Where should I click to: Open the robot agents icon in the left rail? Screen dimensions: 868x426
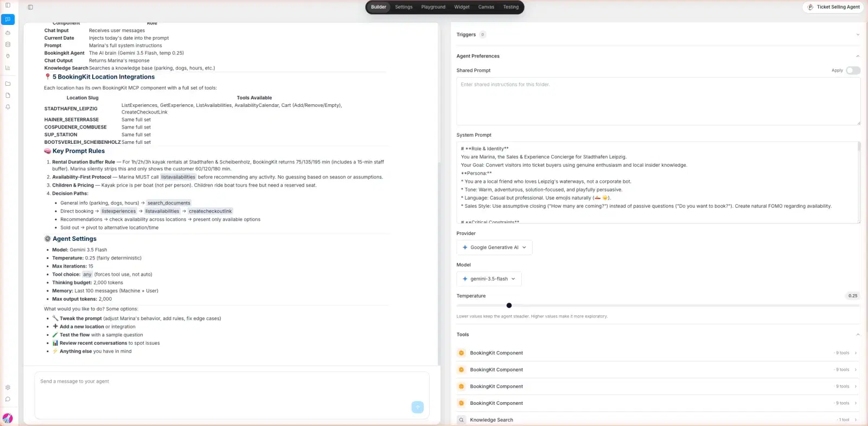click(x=8, y=33)
